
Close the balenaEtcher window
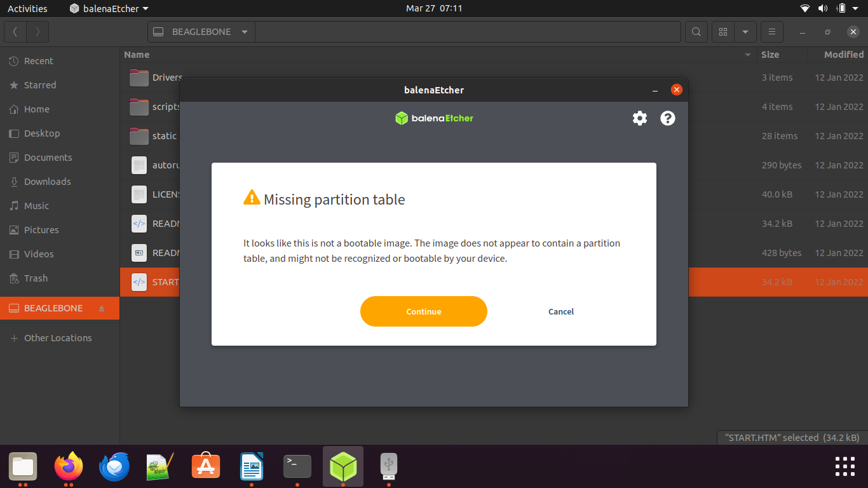coord(676,90)
